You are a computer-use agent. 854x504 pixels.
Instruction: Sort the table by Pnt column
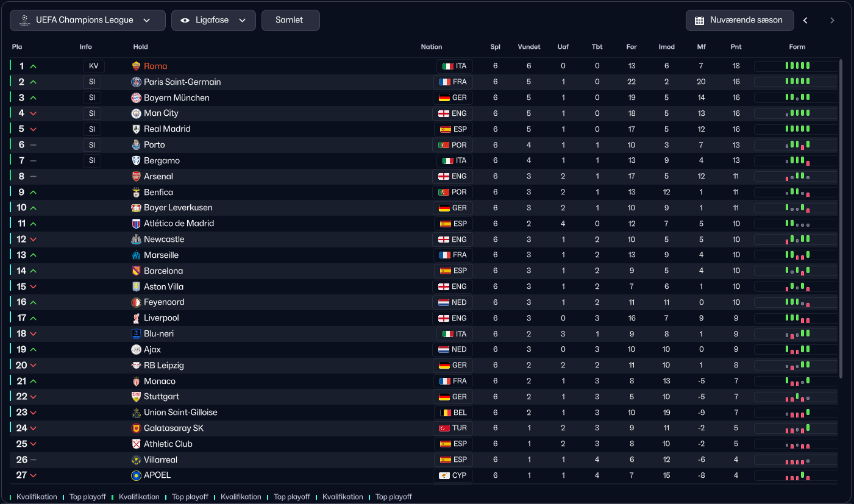pos(736,47)
